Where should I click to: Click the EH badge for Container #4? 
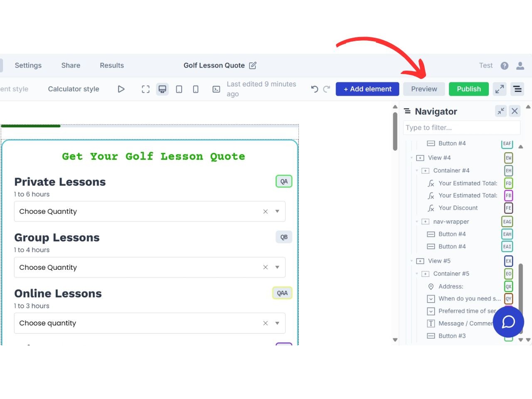click(509, 170)
